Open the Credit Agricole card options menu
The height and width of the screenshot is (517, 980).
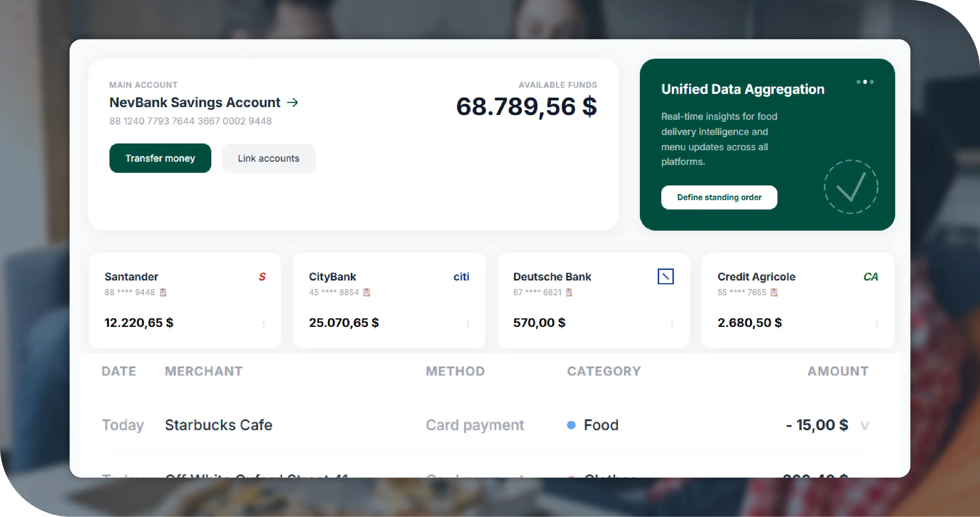tap(876, 325)
